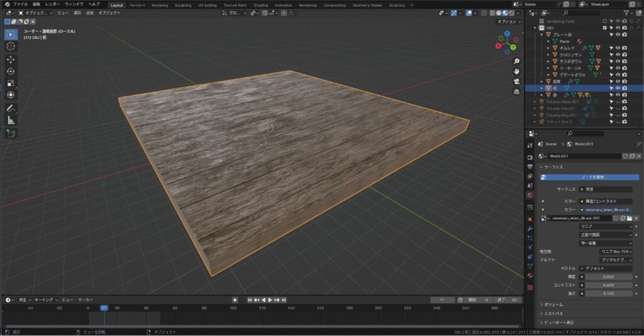Screen dimensions: 644x336
Task: Select the Measure tool
Action: (11, 120)
